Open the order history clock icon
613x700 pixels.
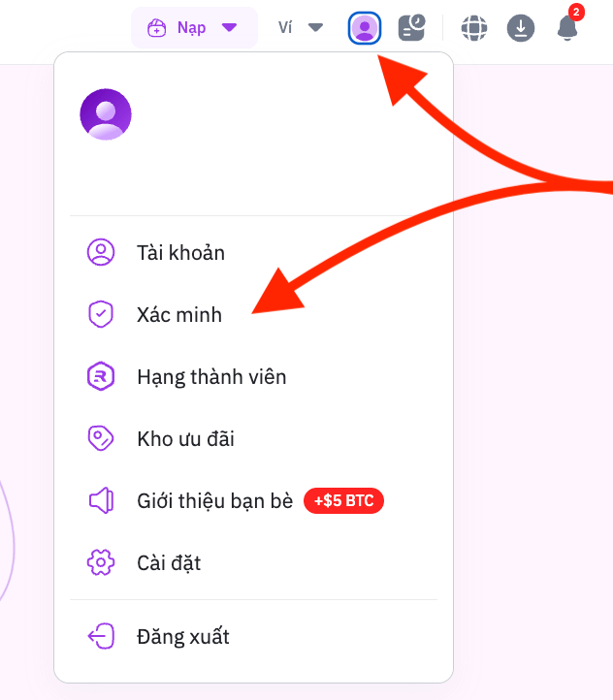pyautogui.click(x=411, y=28)
